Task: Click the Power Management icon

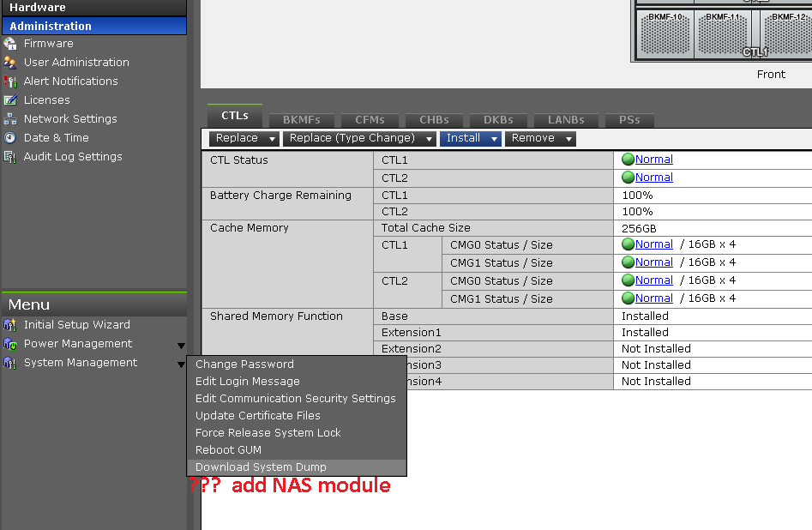Action: coord(9,344)
